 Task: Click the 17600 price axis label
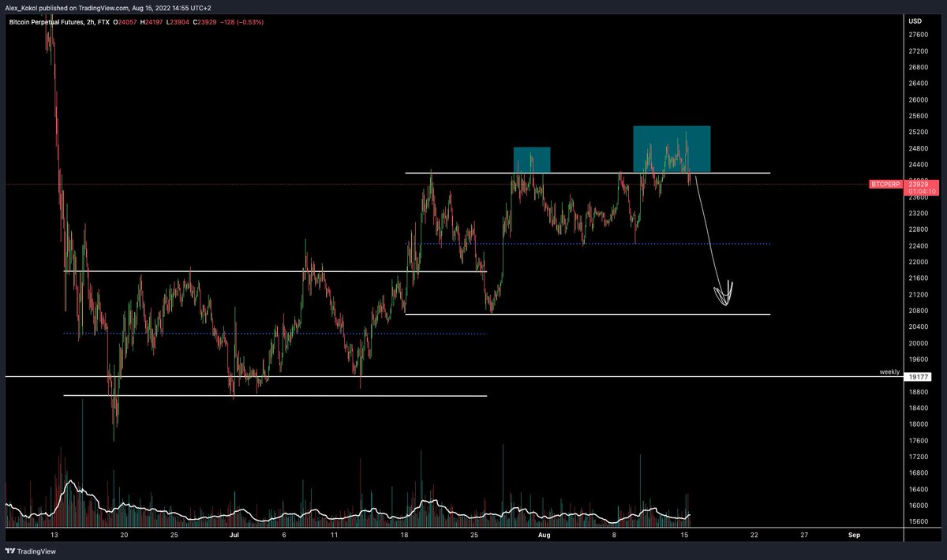[x=917, y=440]
